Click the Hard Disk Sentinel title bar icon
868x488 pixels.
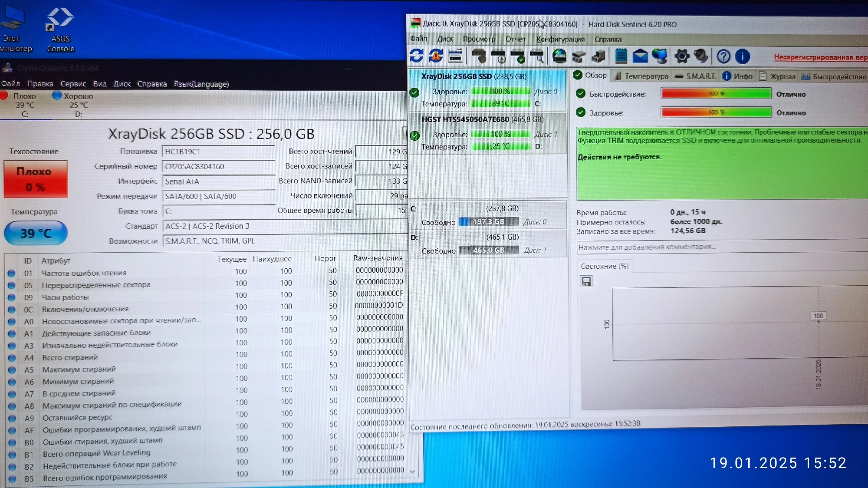click(415, 23)
